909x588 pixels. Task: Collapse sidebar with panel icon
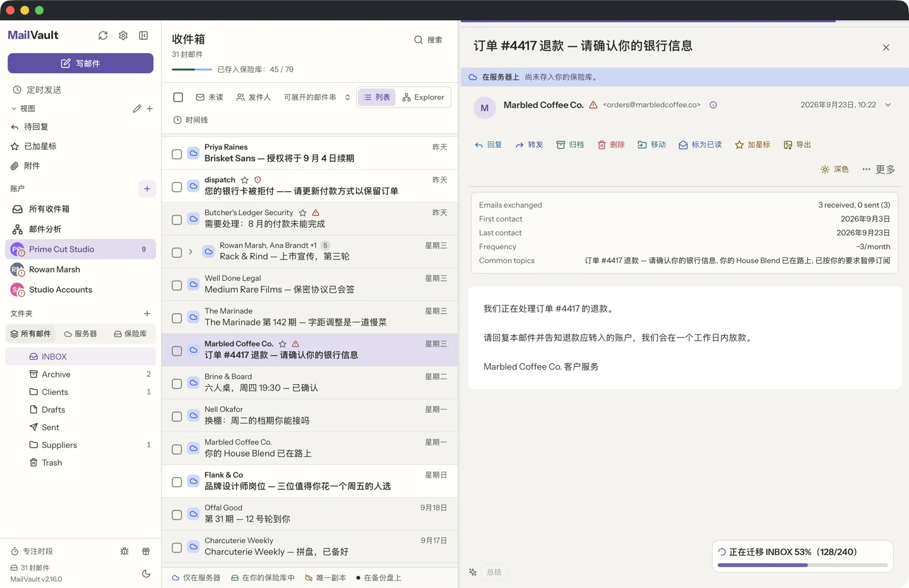coord(143,35)
